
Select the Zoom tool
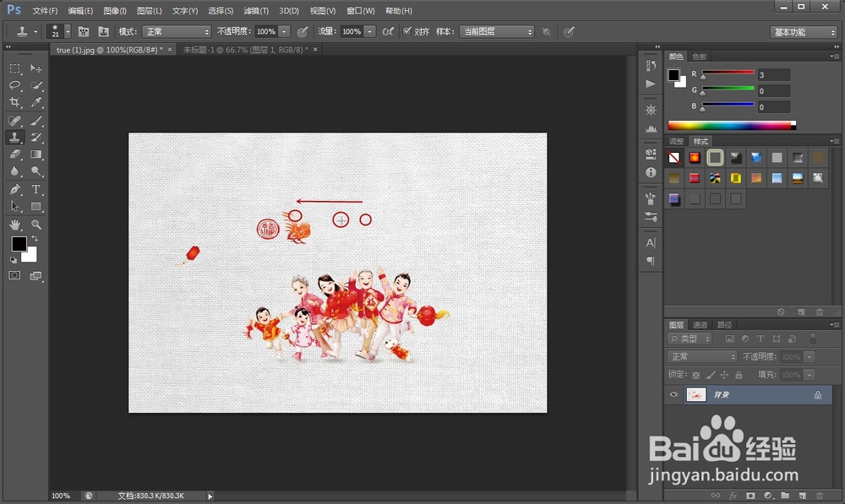pyautogui.click(x=36, y=225)
